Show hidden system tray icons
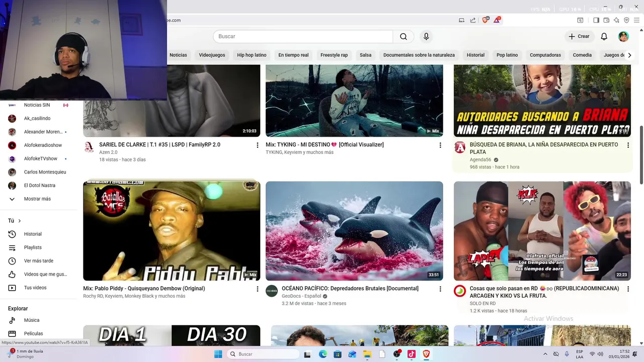Image resolution: width=644 pixels, height=362 pixels. click(545, 354)
